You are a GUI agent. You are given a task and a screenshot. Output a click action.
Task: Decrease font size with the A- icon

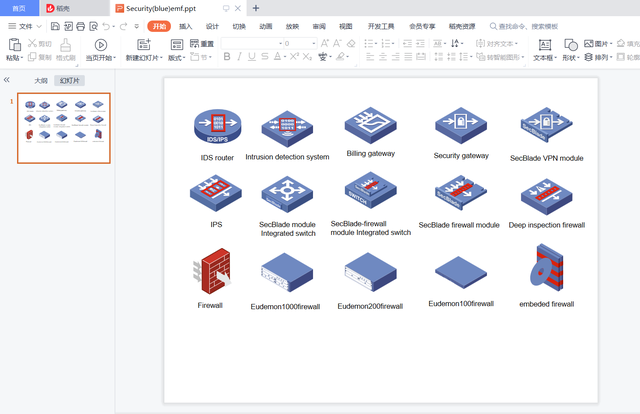click(338, 43)
